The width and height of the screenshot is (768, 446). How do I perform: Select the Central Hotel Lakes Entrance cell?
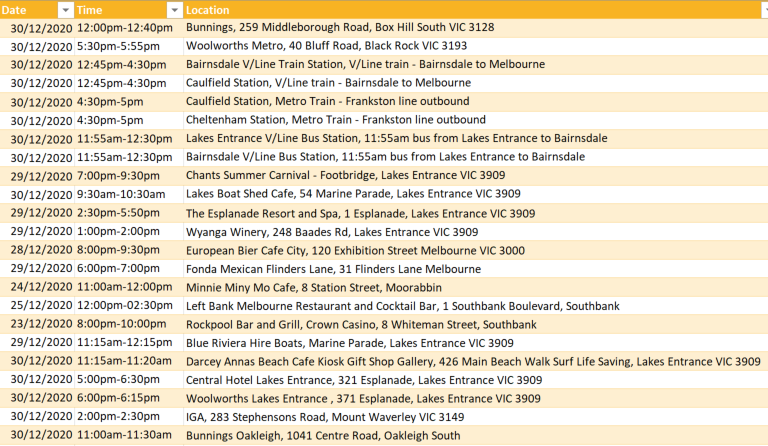(476, 380)
